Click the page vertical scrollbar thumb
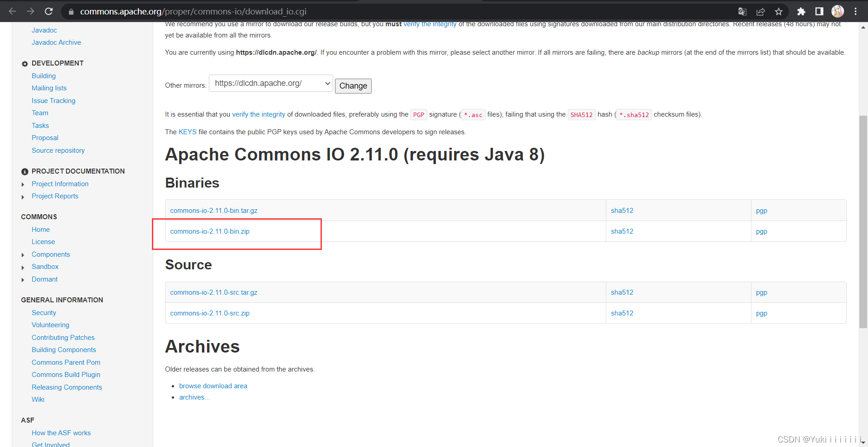The image size is (868, 447). point(863,221)
